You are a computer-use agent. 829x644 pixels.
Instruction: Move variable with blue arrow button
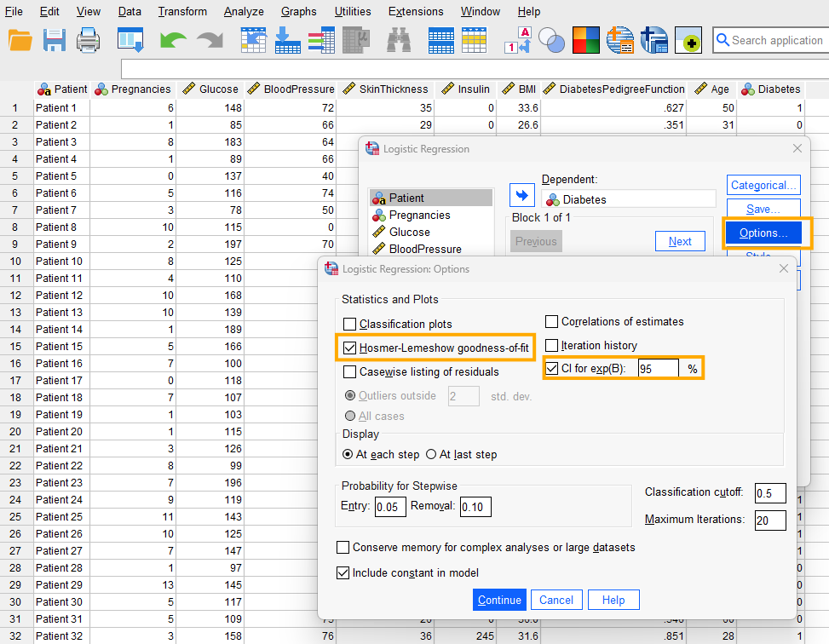pyautogui.click(x=521, y=195)
